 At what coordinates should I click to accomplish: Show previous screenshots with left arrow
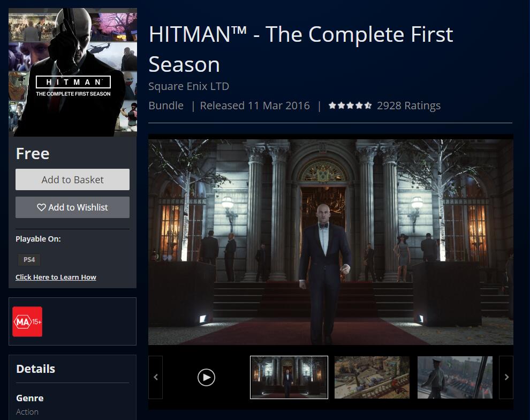point(155,377)
